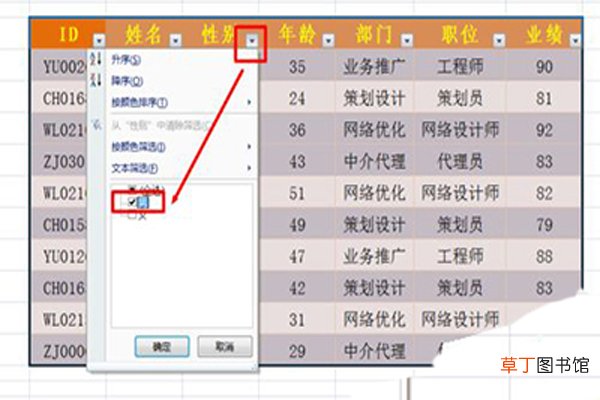Select 中介代理 cell in the age-43 row
Viewport: 600px width, 400px height.
374,162
